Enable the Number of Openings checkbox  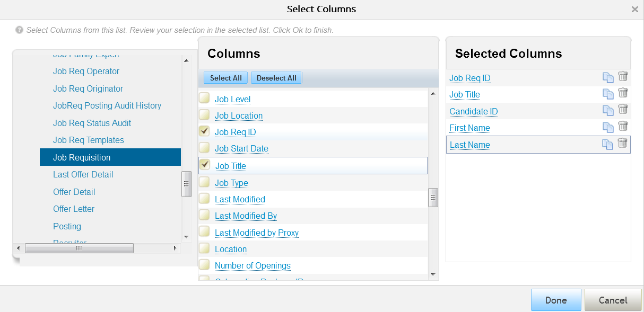coord(204,266)
